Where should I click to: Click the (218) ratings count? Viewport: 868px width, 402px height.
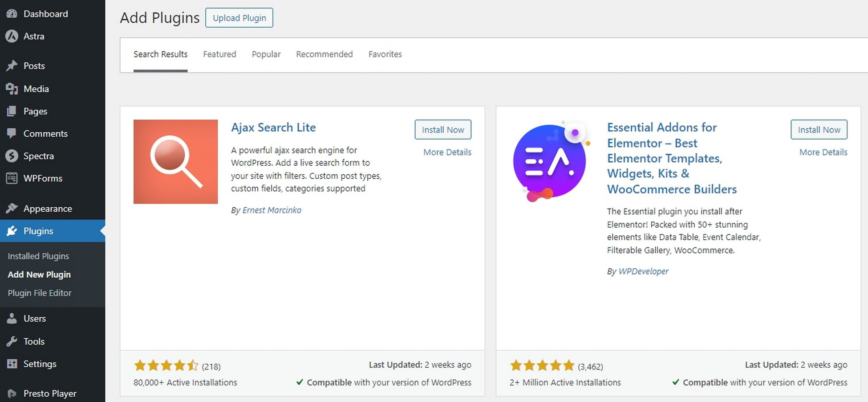click(x=211, y=366)
